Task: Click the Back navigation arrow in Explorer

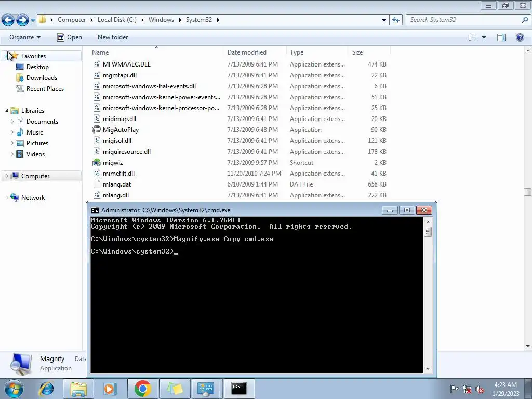Action: coord(8,20)
